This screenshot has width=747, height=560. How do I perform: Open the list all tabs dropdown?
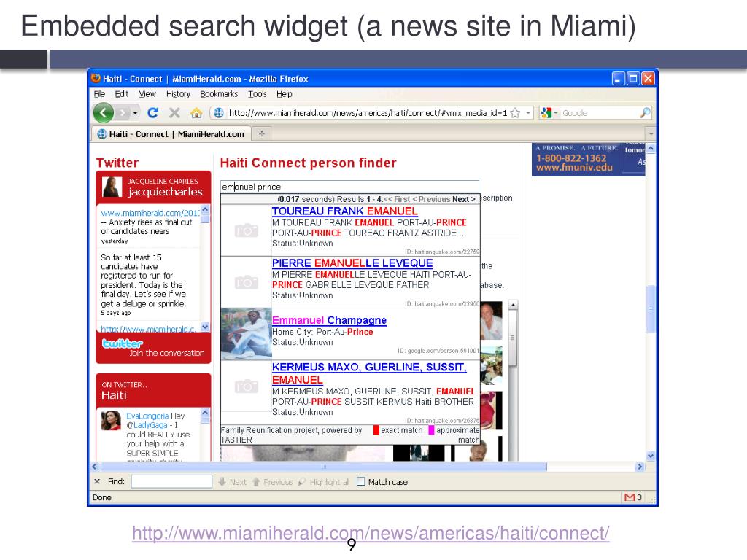tap(650, 134)
